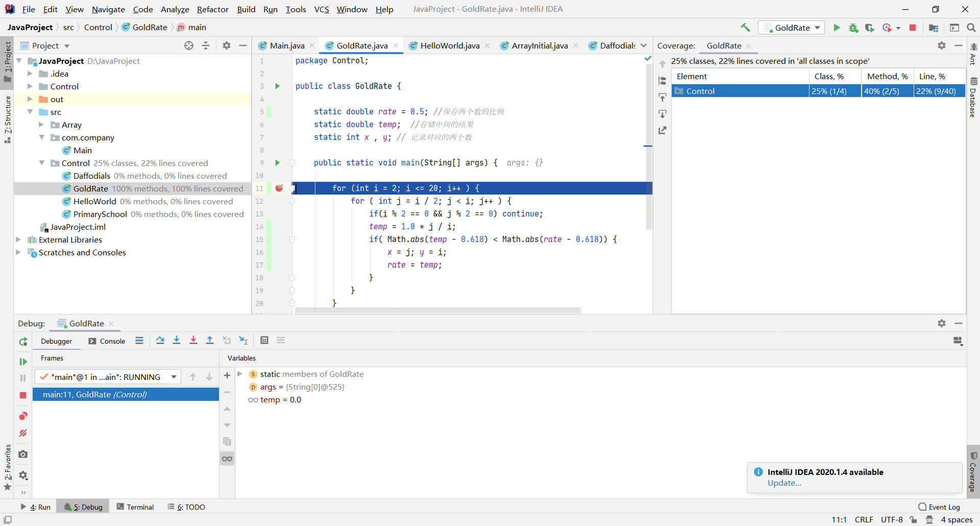The height and width of the screenshot is (526, 980).
Task: Select the Control row in coverage table
Action: (818, 91)
